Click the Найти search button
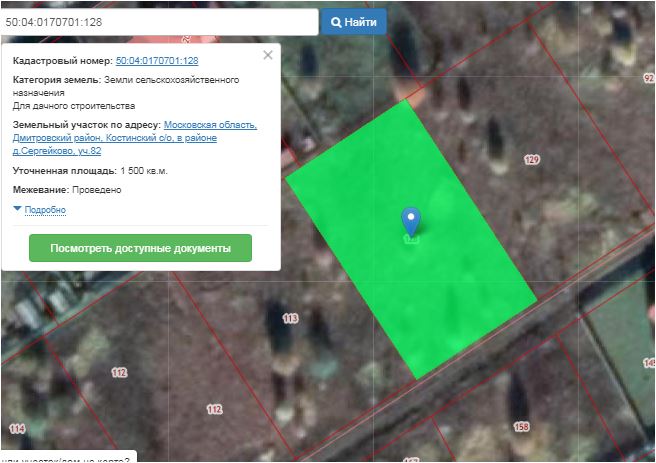 pos(353,21)
